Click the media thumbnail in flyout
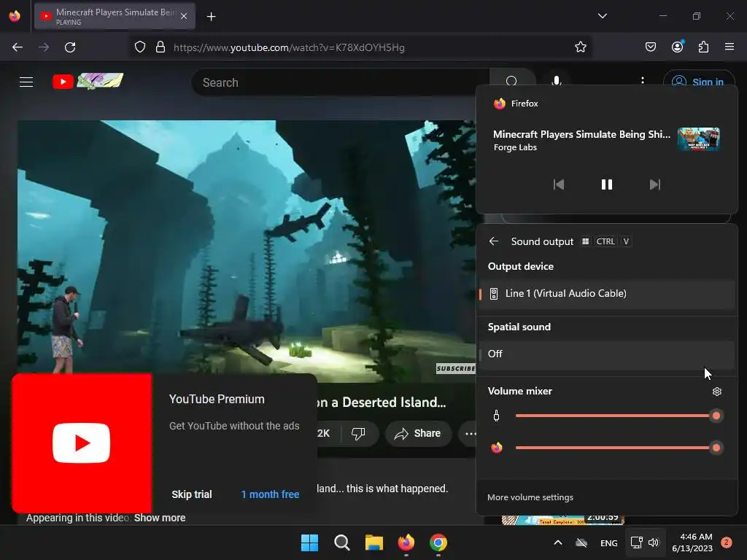Viewport: 747px width, 560px height. pos(698,139)
